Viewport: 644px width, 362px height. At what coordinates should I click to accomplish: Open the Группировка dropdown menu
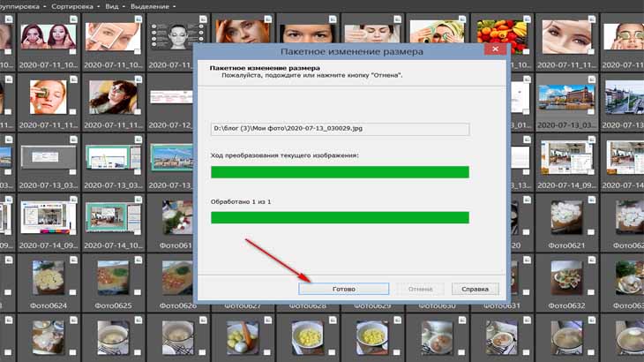coord(23,6)
